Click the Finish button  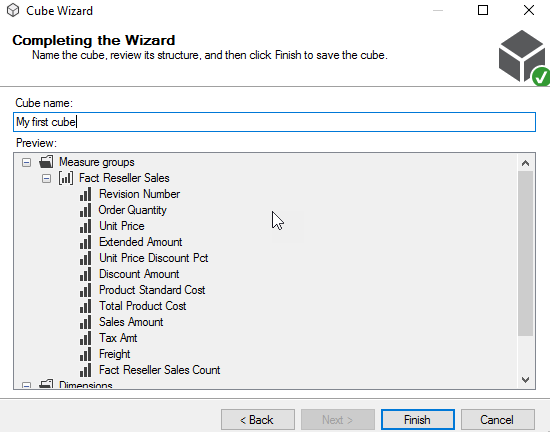418,420
